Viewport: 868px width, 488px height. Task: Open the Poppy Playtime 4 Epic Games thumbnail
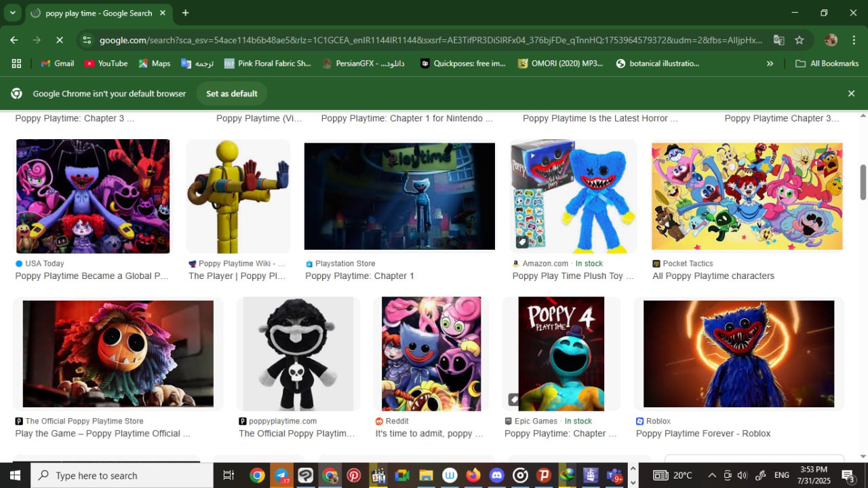(561, 354)
